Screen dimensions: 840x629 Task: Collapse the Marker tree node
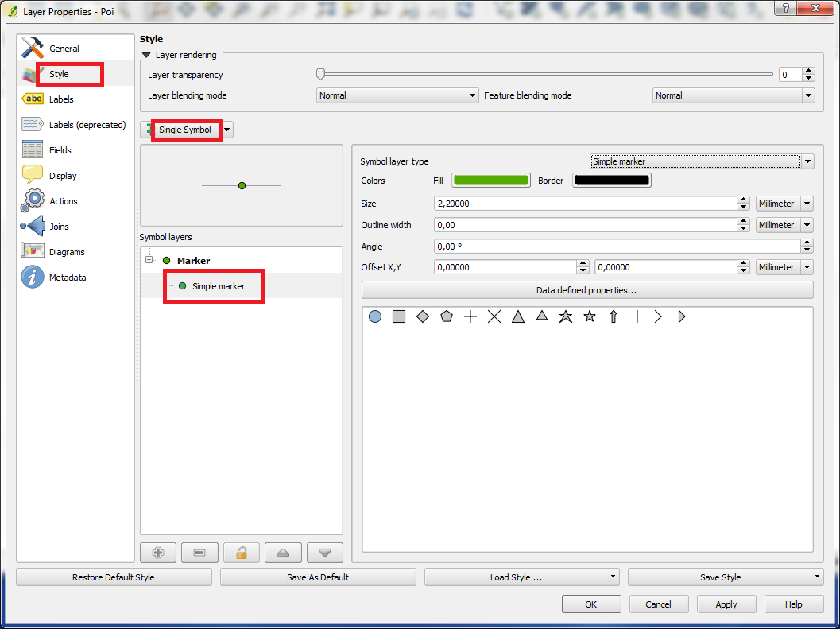[149, 260]
